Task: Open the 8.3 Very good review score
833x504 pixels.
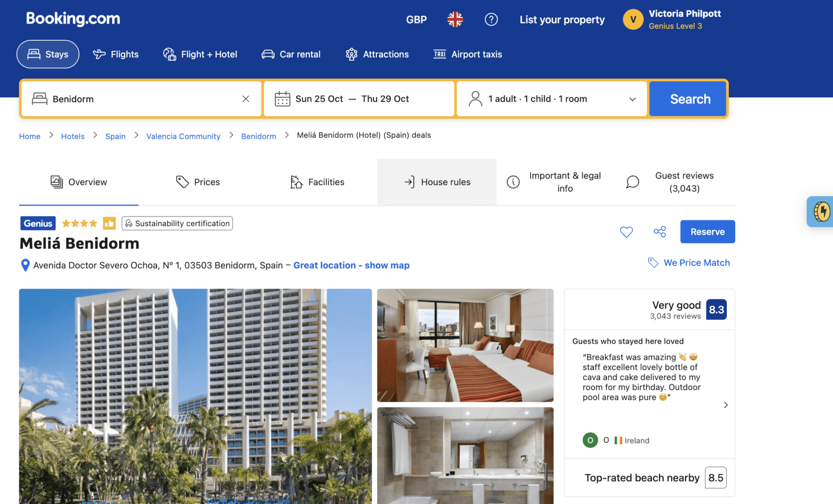Action: [x=716, y=310]
